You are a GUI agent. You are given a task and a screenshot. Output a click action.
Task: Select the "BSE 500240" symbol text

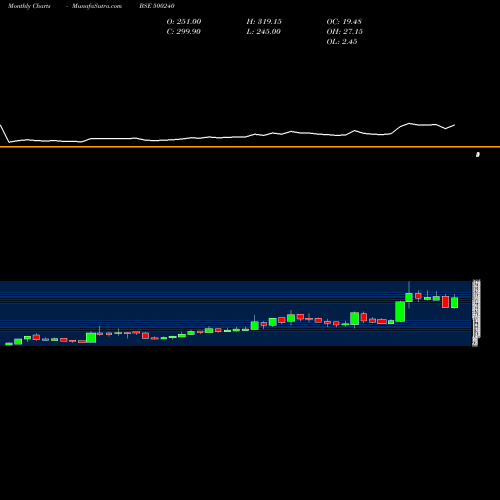pyautogui.click(x=157, y=6)
